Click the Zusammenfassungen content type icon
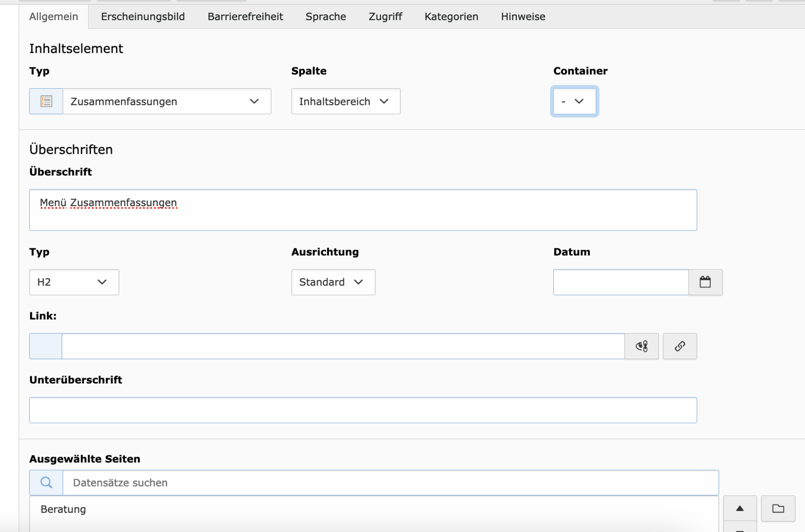 pos(46,101)
